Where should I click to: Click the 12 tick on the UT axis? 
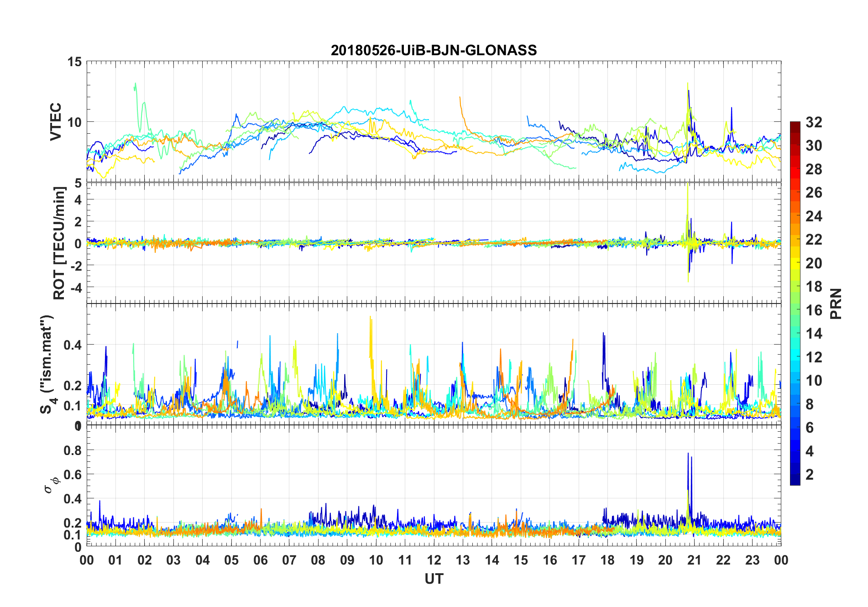coord(434,560)
